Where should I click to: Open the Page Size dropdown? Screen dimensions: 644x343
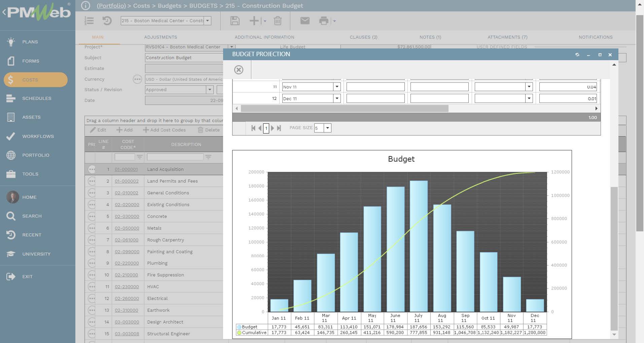point(327,128)
